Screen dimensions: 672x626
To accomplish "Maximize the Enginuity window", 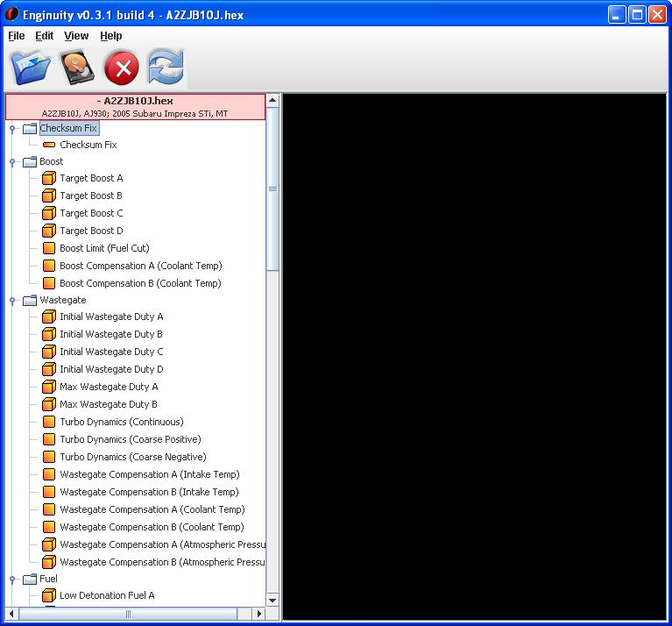I will (x=637, y=15).
